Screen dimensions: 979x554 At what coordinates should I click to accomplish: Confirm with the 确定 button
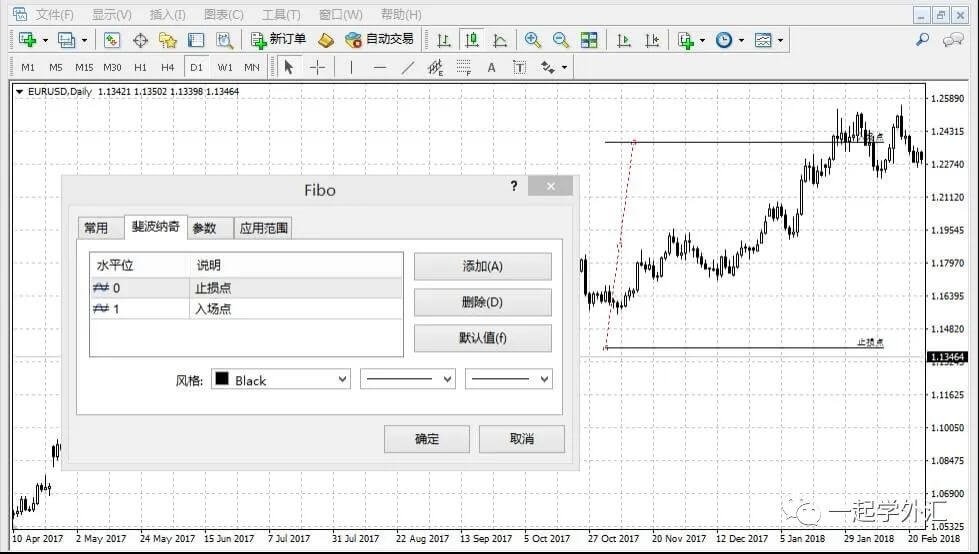coord(426,439)
